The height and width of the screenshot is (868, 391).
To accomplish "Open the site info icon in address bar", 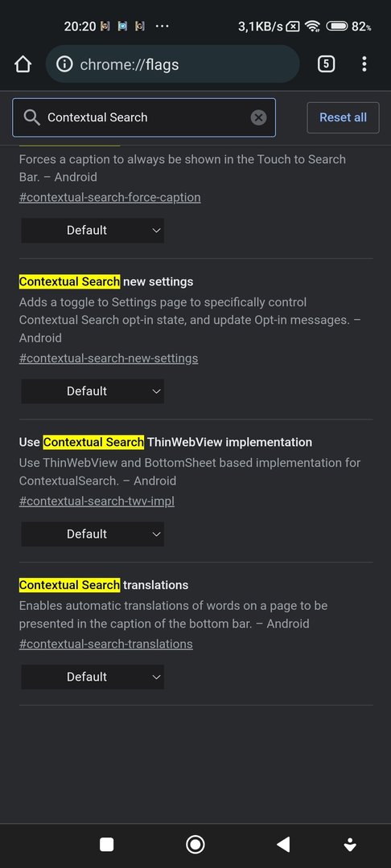I will [64, 64].
